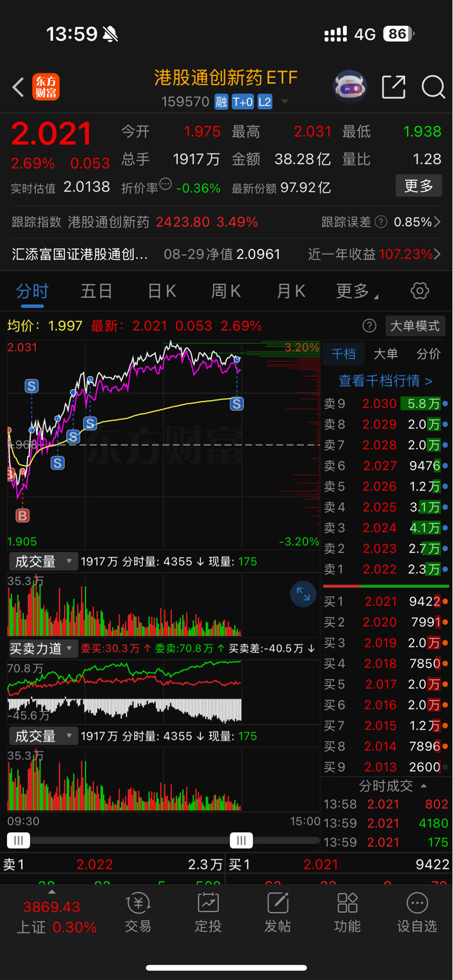Tap the B marker at chart low
453x980 pixels.
(22, 516)
